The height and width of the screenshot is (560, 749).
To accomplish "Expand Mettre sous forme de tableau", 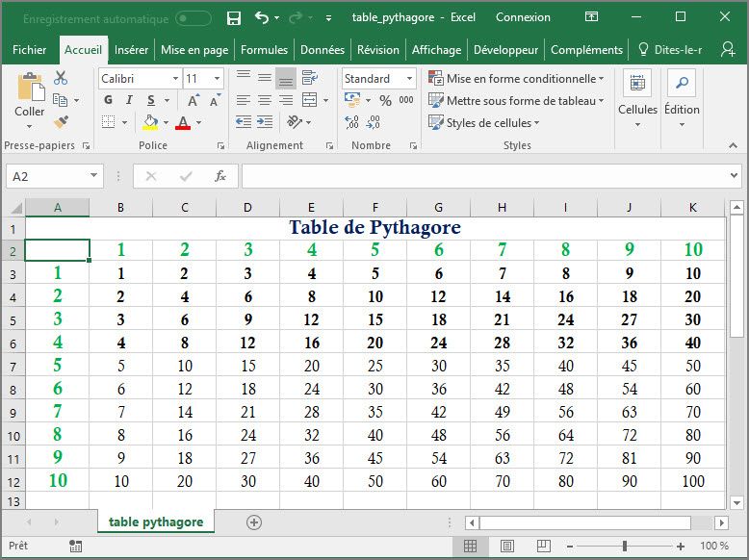I will pos(516,100).
